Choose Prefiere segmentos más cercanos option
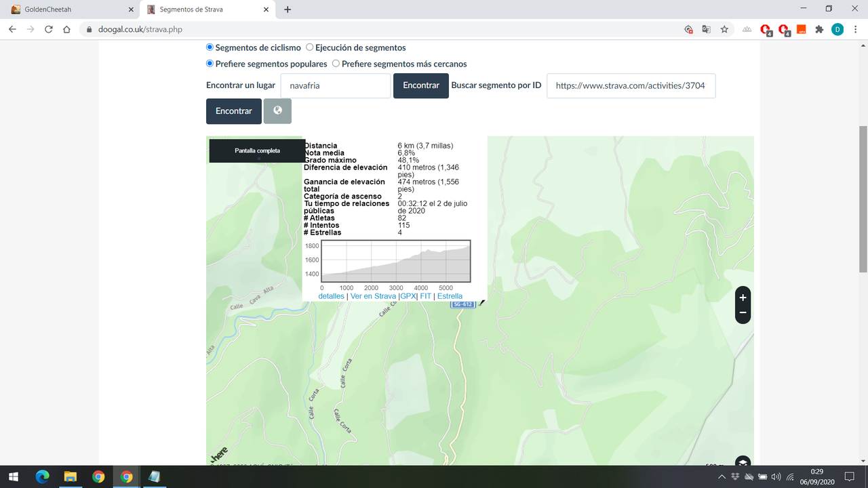Viewport: 868px width, 488px height. click(336, 64)
